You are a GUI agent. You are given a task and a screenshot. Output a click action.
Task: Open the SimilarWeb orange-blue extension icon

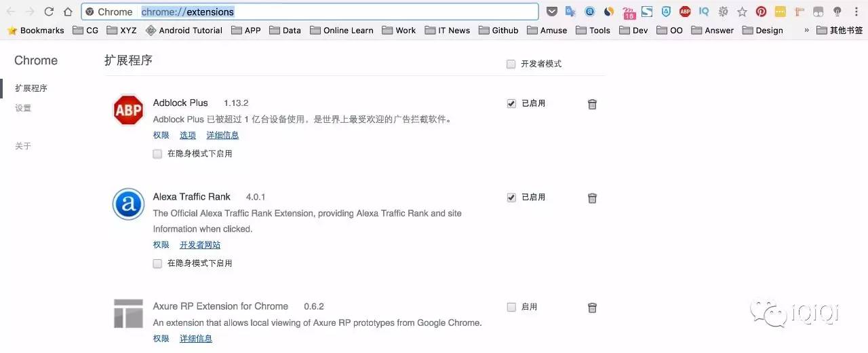pos(609,12)
